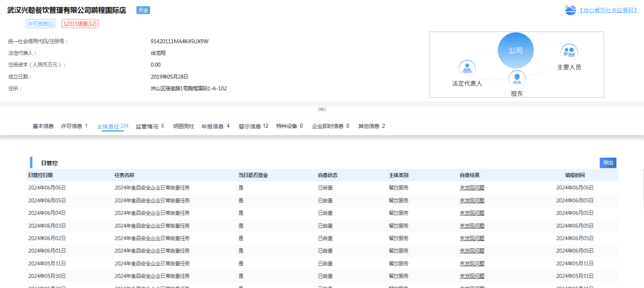Click the 主要人员 people icon
Screen dimensions: 644x288
[x=569, y=52]
